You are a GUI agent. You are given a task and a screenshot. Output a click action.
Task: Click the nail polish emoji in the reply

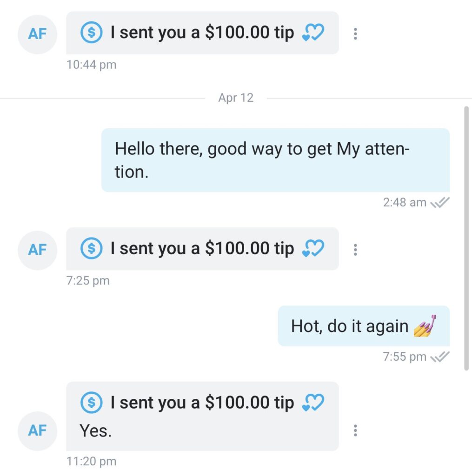pos(425,326)
